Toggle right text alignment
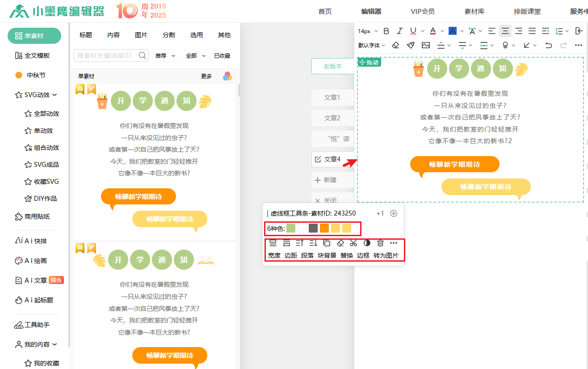 point(519,31)
